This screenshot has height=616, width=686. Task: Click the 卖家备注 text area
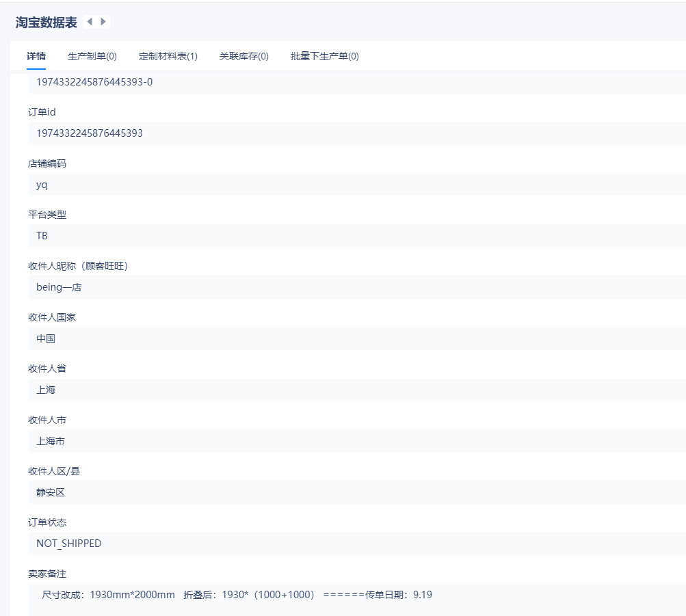tap(356, 600)
